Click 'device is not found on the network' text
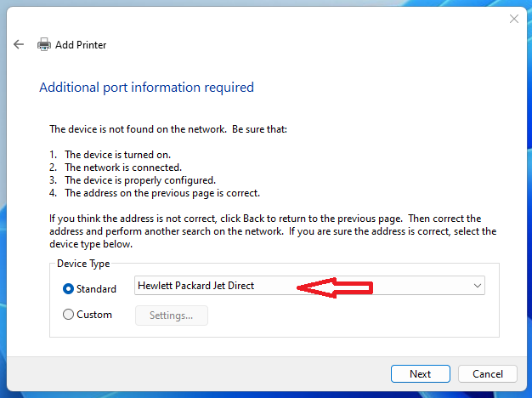The height and width of the screenshot is (398, 532). (x=170, y=129)
